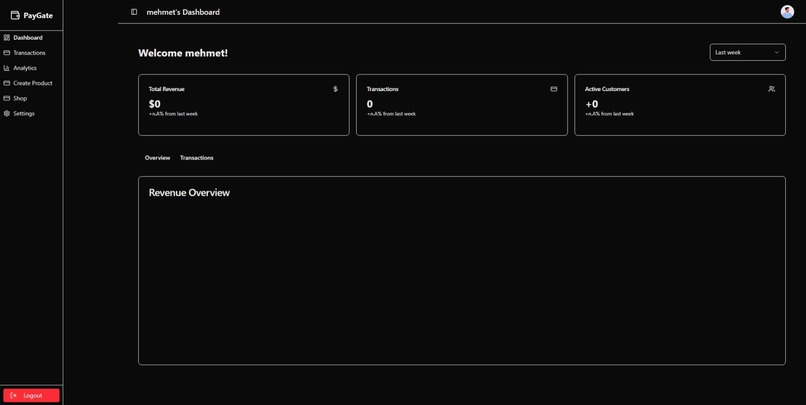Click the dollar icon on Total Revenue card
Image resolution: width=806 pixels, height=405 pixels.
(336, 89)
